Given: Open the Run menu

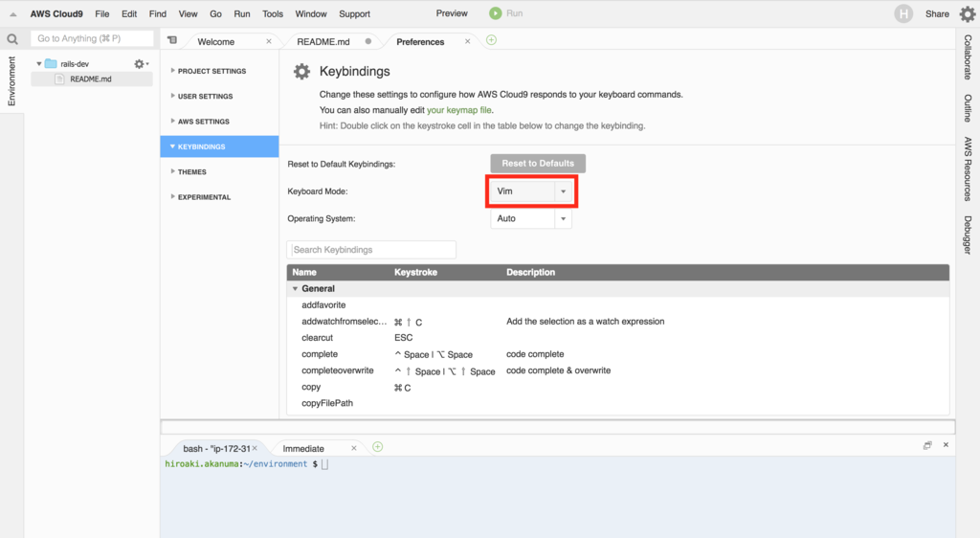Looking at the screenshot, I should click(x=242, y=13).
